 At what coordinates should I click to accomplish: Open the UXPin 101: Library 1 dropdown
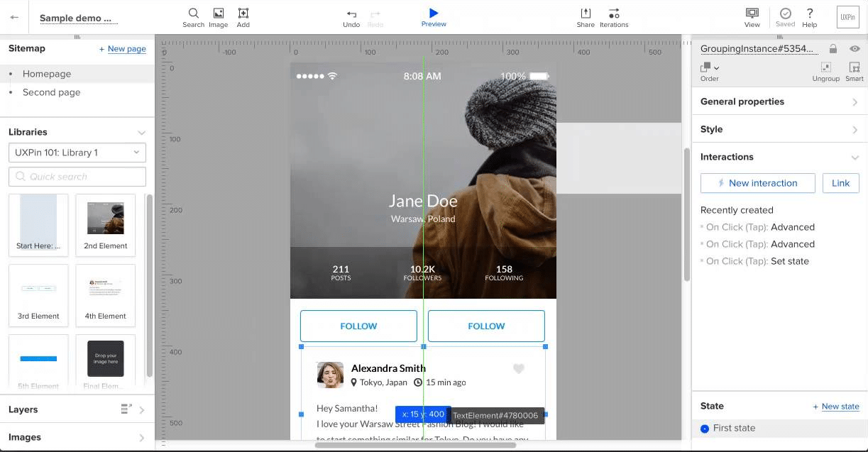coord(77,153)
